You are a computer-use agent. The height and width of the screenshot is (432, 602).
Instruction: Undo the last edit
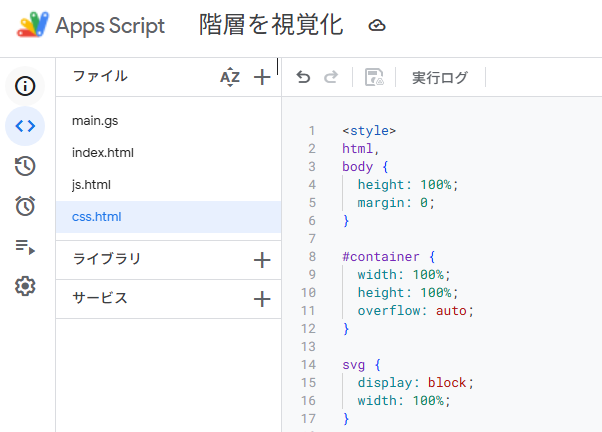[304, 77]
